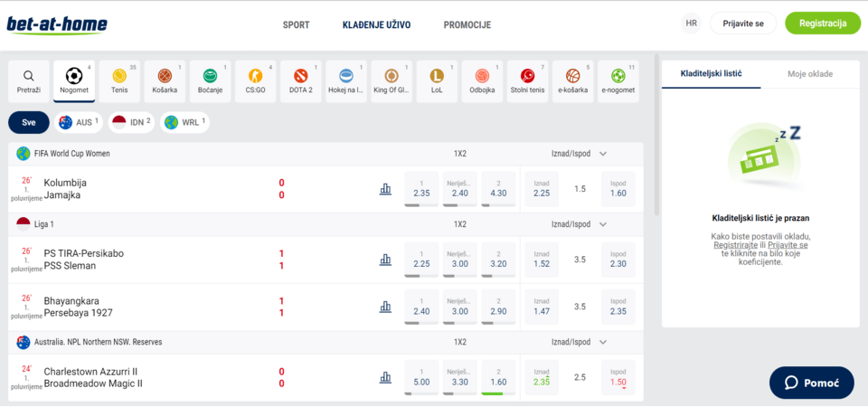
Task: Bet on Jamajka win at 4.30
Action: pyautogui.click(x=498, y=189)
